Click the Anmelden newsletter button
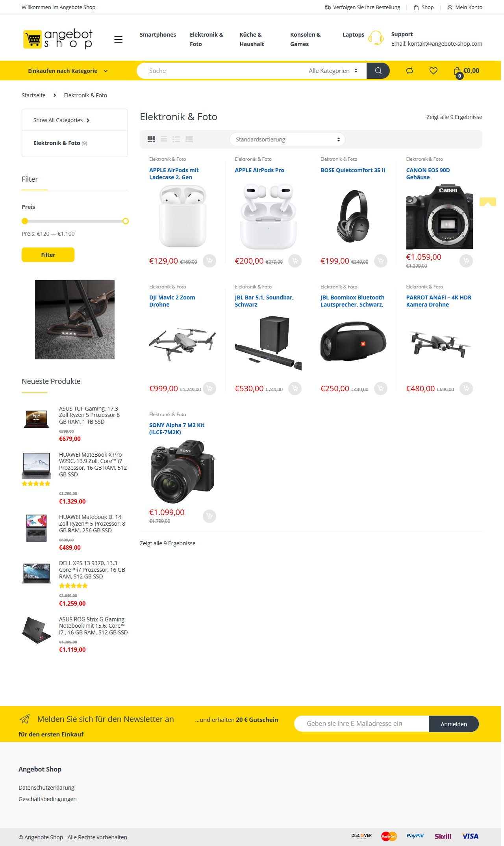Image resolution: width=504 pixels, height=846 pixels. [x=454, y=724]
